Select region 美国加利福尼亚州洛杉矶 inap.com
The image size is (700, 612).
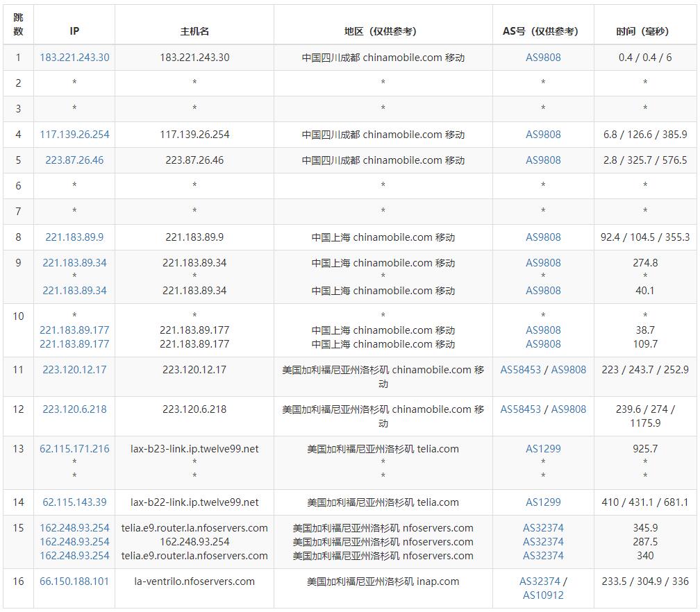click(x=383, y=581)
